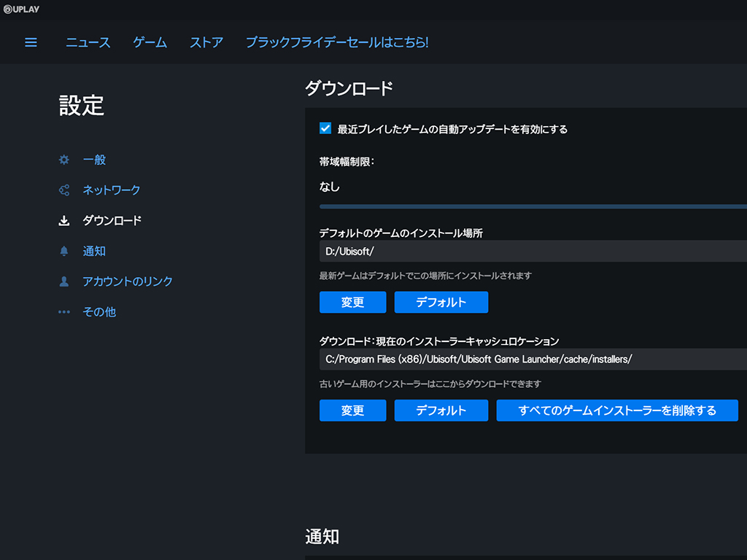
Task: Click the person icon for account linking
Action: pyautogui.click(x=64, y=281)
